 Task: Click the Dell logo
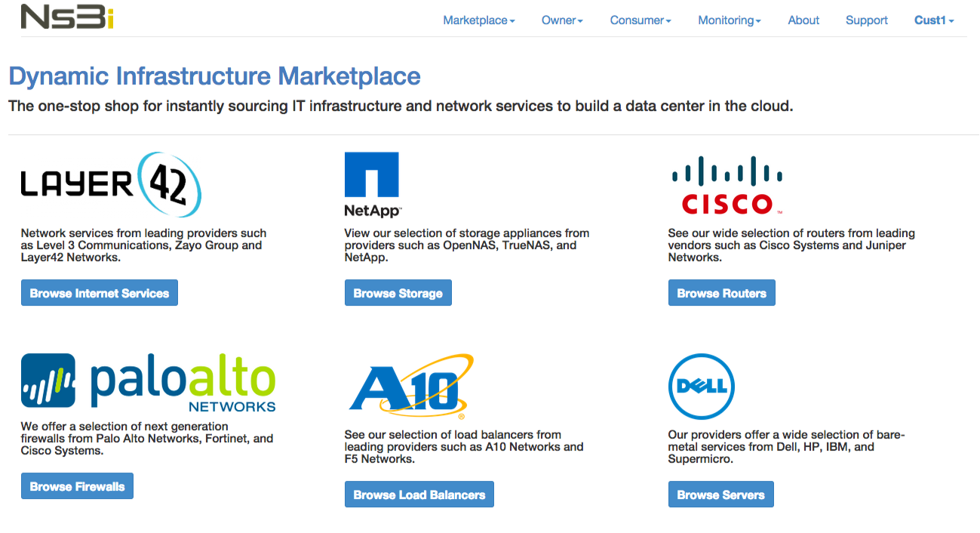pos(702,387)
